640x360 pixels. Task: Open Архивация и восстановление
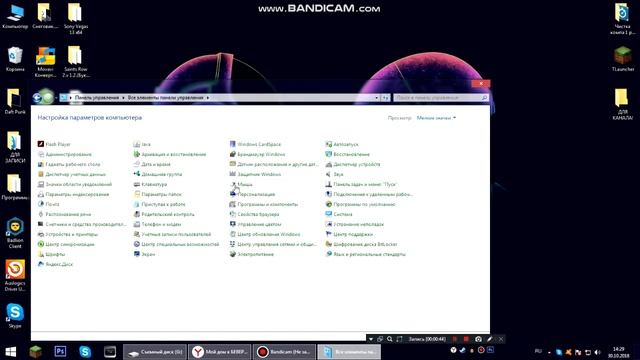170,154
